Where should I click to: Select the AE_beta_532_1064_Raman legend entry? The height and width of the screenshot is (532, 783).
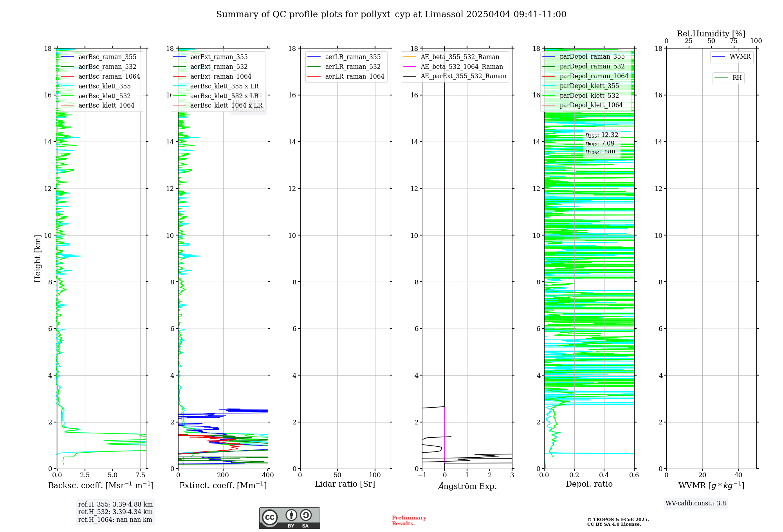tap(462, 67)
